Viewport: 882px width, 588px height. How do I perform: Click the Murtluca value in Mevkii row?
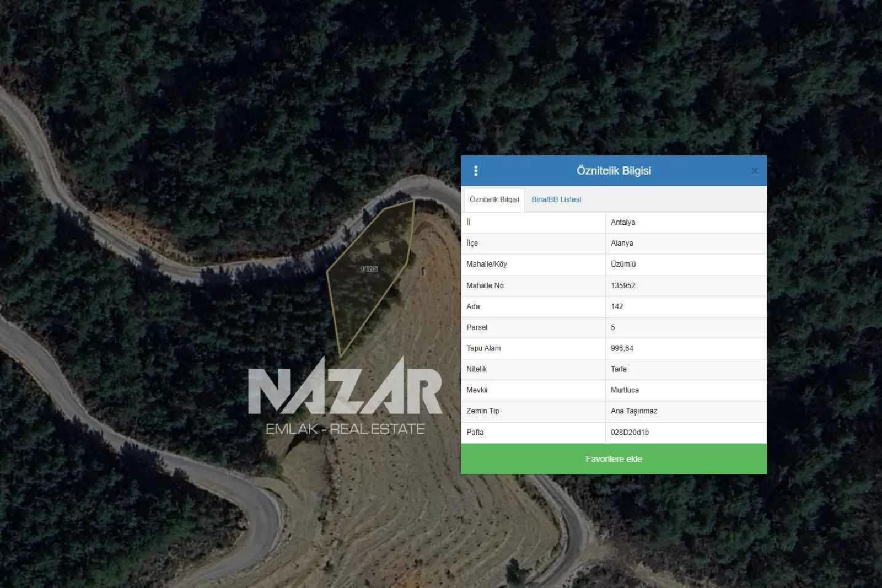[625, 390]
